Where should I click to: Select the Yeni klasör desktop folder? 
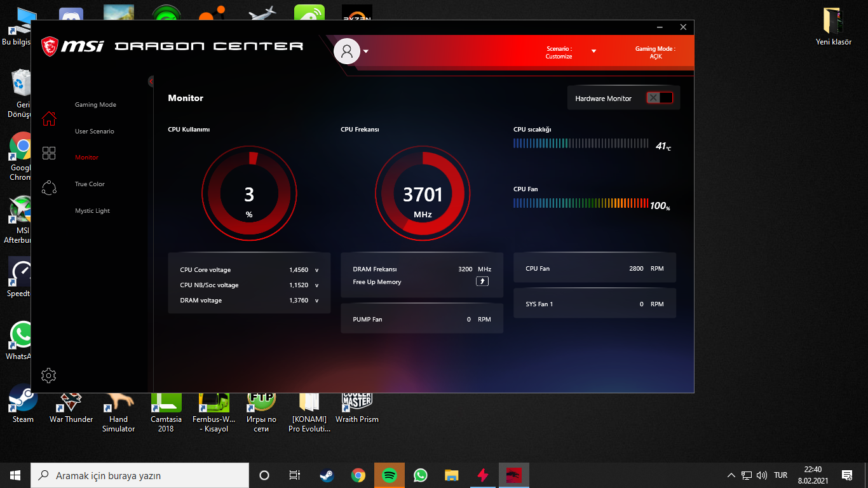pos(834,26)
